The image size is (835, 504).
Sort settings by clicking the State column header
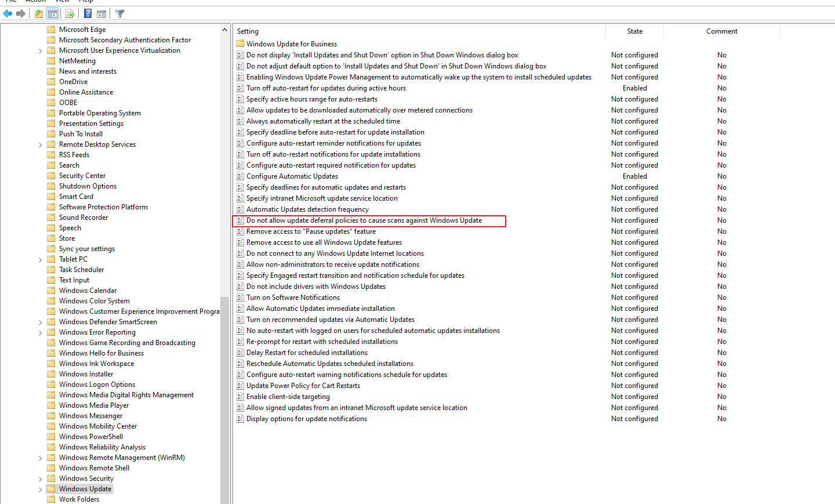(634, 31)
